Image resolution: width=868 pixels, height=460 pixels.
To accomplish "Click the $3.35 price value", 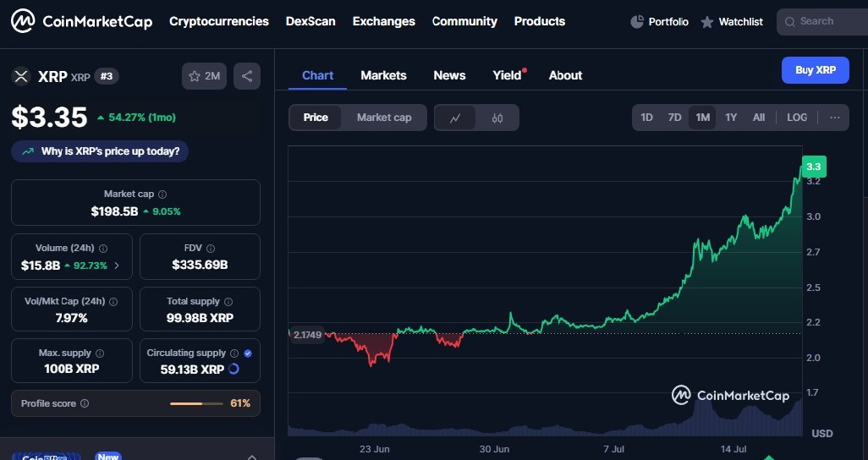I will [50, 118].
